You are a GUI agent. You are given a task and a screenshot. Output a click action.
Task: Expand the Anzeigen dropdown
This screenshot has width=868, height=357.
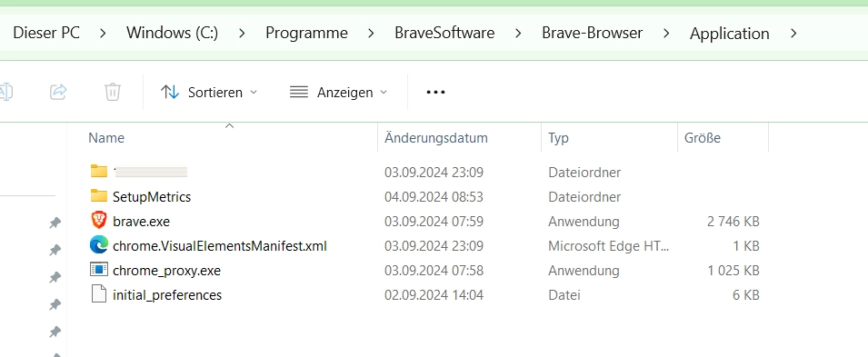pyautogui.click(x=339, y=92)
